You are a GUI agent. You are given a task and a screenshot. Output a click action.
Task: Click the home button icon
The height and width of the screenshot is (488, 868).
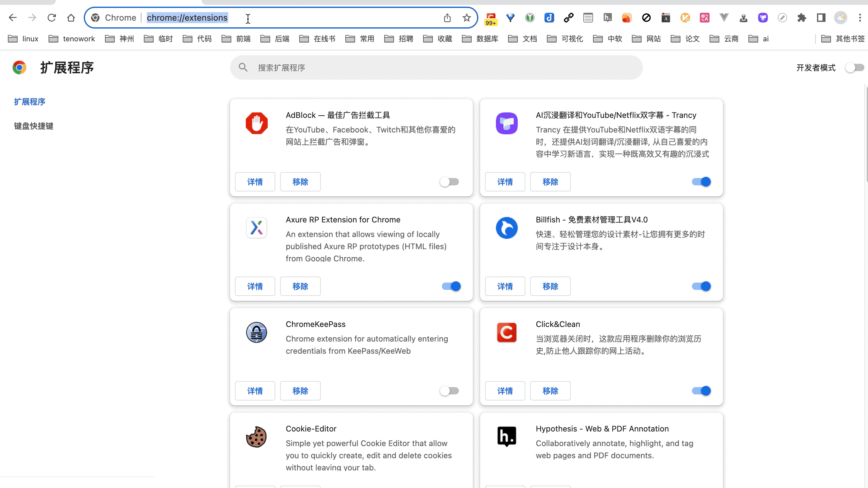click(71, 18)
